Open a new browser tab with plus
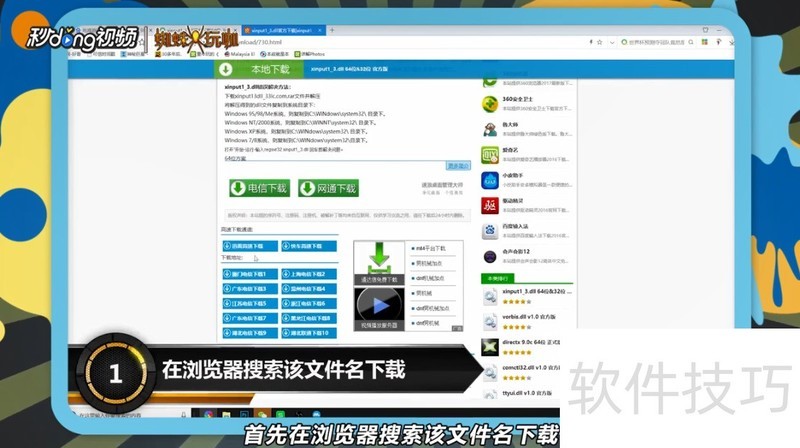This screenshot has width=800, height=448. [x=332, y=30]
